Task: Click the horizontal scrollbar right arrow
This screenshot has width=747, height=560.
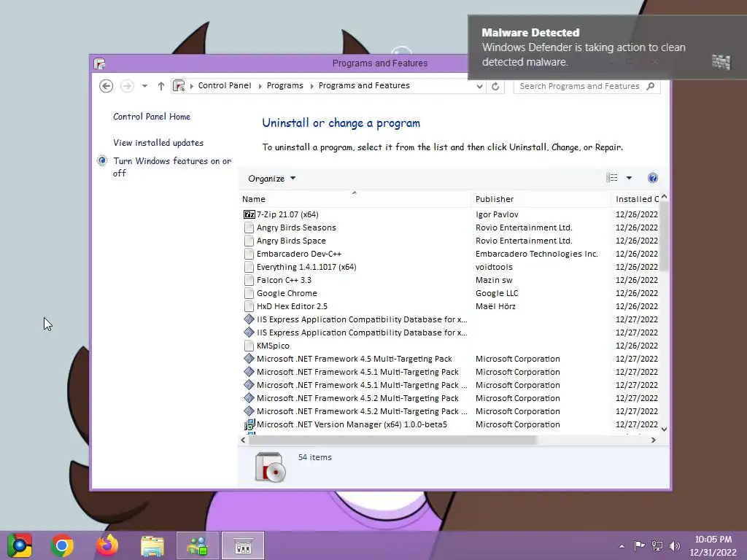Action: pyautogui.click(x=653, y=440)
